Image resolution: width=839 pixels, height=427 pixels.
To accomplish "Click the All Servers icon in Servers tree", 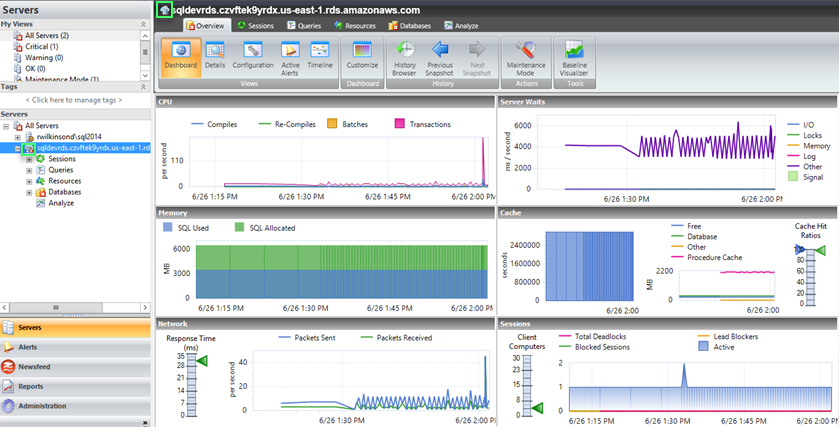I will [x=18, y=126].
